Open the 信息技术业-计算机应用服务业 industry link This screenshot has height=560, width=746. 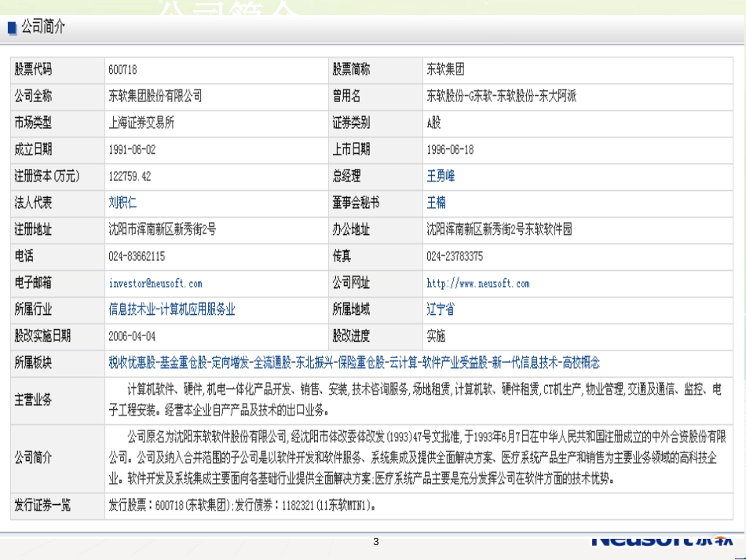172,309
